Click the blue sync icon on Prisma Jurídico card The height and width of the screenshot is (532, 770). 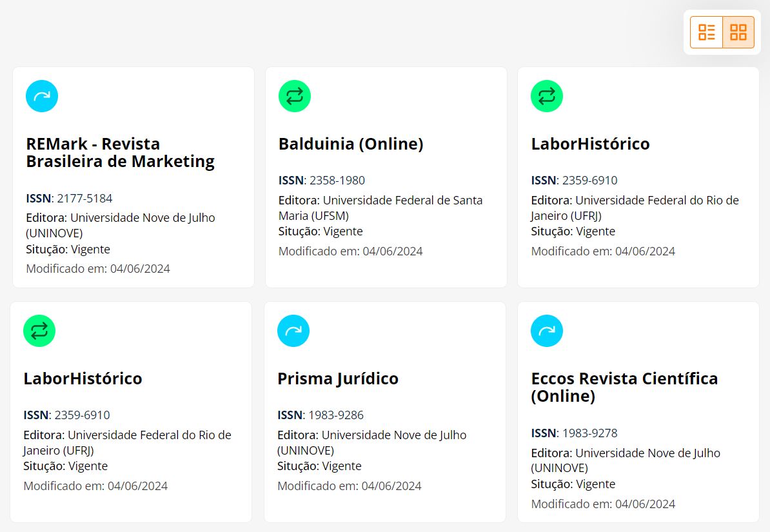[293, 330]
